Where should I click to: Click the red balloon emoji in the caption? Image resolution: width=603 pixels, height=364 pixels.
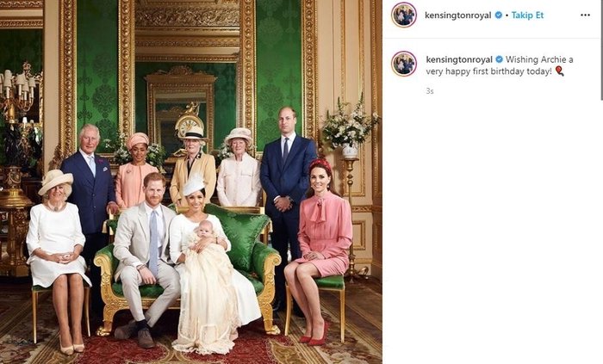tap(560, 71)
